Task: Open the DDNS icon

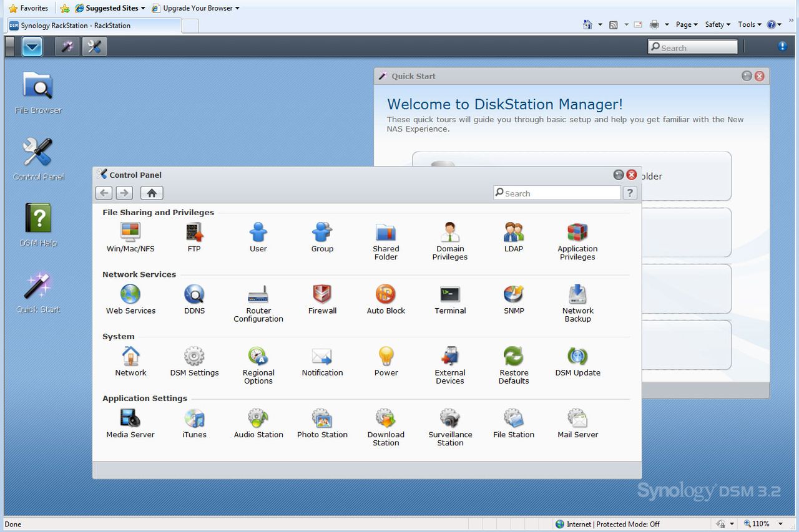Action: (194, 299)
